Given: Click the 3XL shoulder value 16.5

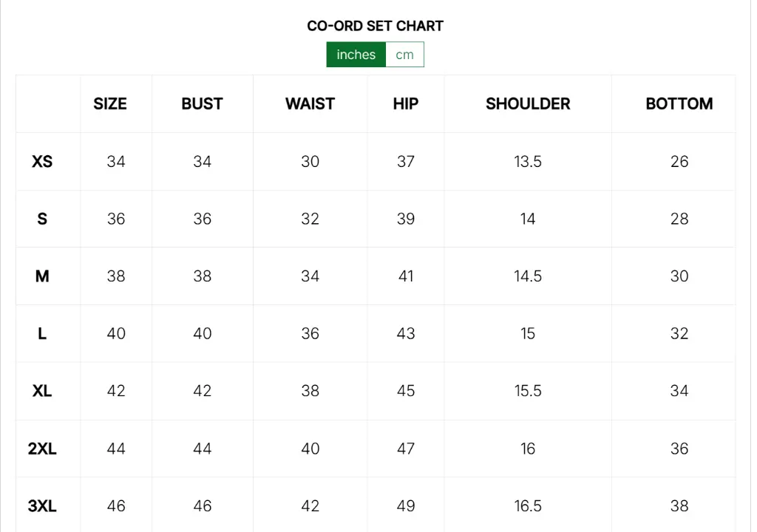Looking at the screenshot, I should tap(528, 506).
